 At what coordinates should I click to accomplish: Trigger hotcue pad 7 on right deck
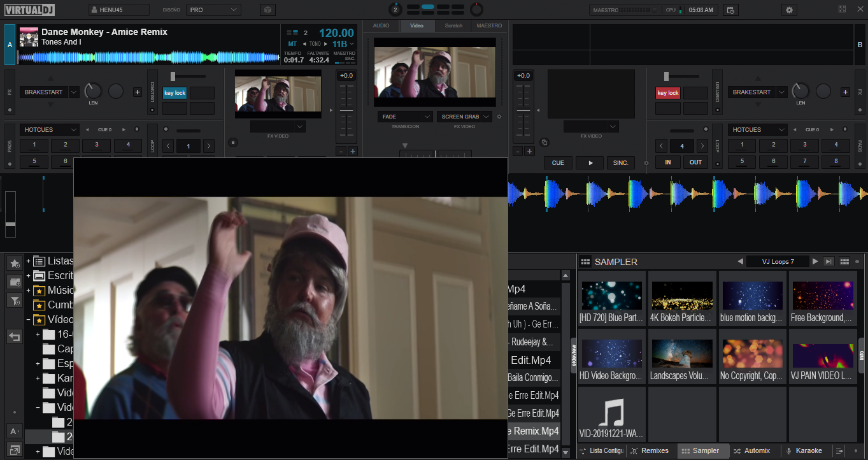coord(805,161)
